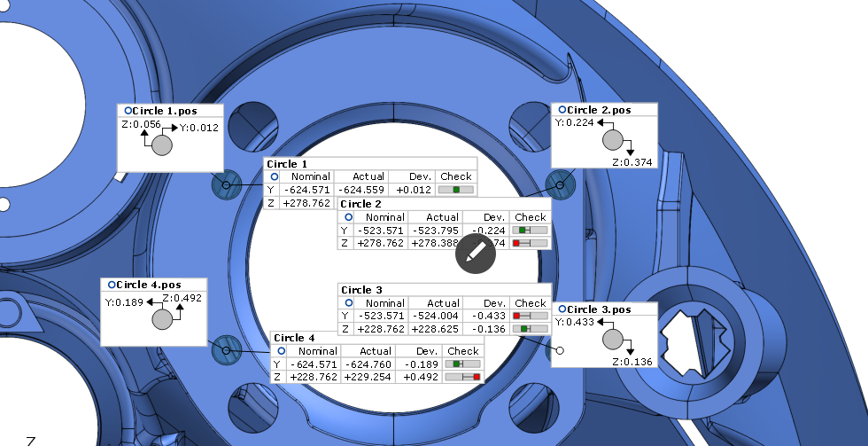Click the circle icon in Circle 4.pos header
The height and width of the screenshot is (446, 868).
click(x=112, y=285)
